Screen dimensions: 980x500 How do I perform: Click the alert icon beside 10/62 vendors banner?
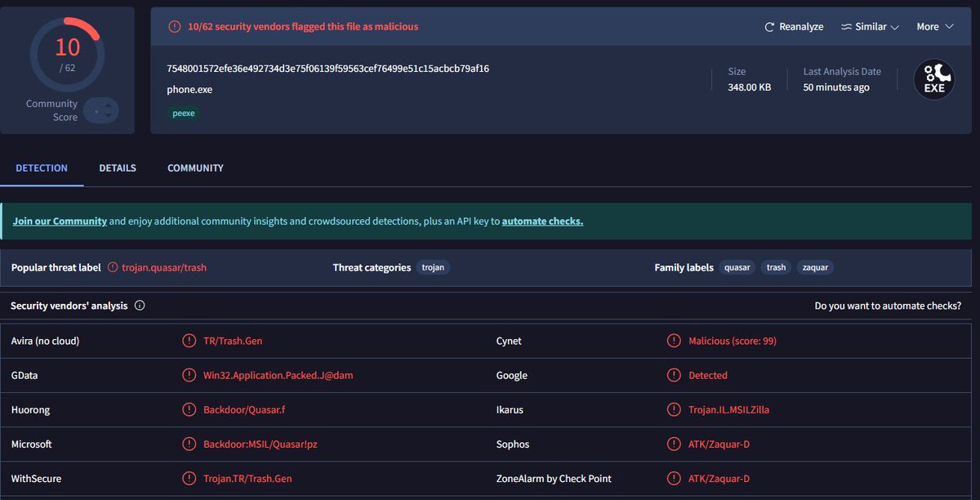tap(174, 27)
